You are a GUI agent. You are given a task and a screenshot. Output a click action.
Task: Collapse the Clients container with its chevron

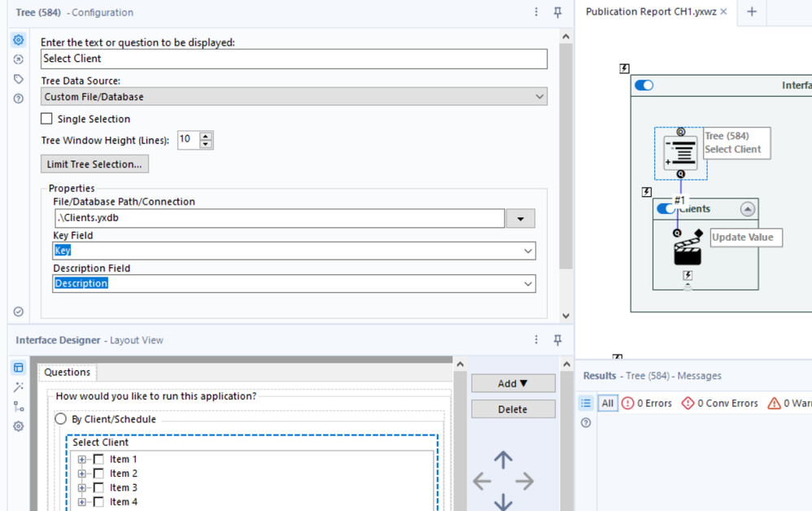tap(747, 209)
